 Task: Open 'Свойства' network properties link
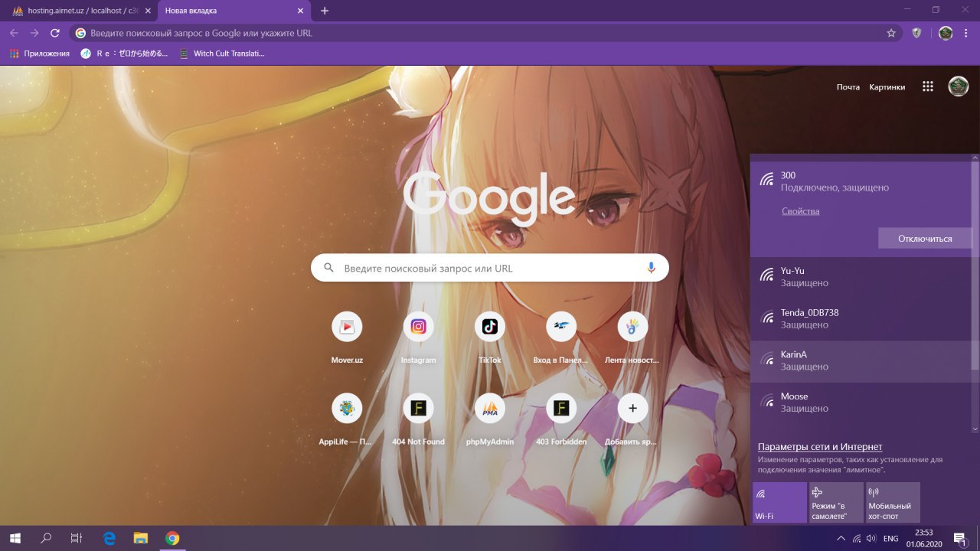click(800, 211)
